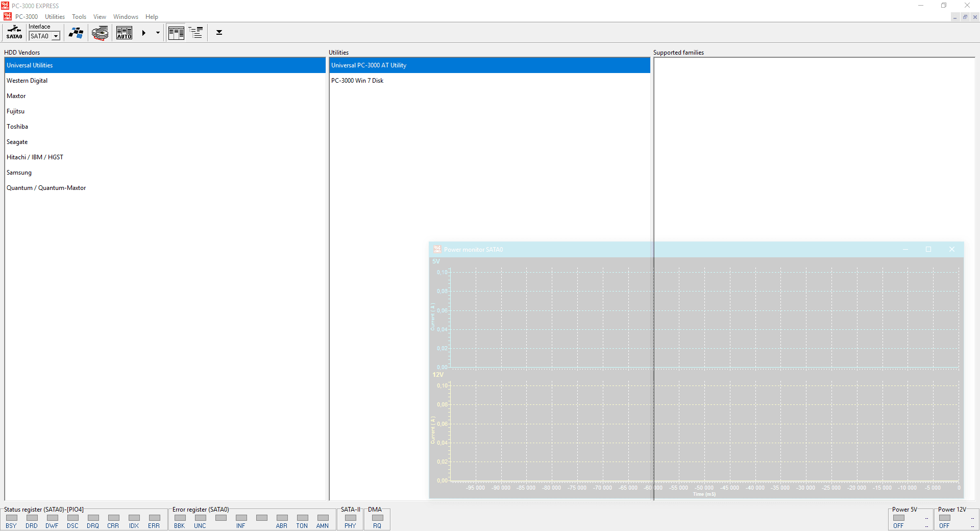
Task: Select Samsung vendor
Action: [x=165, y=173]
